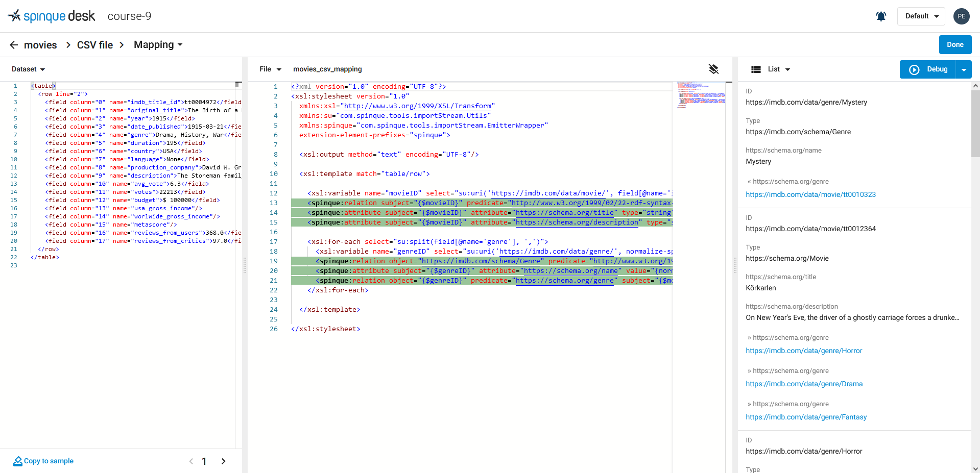Image resolution: width=980 pixels, height=473 pixels.
Task: Toggle the layers-off icon in editor header
Action: click(x=714, y=69)
